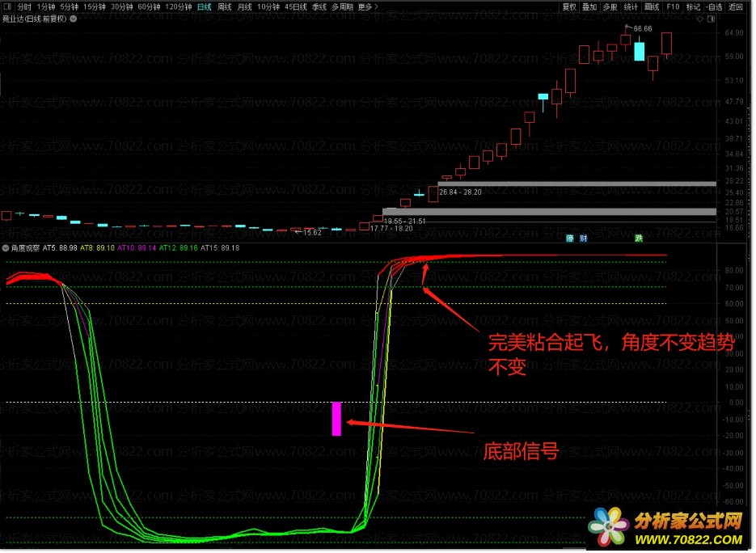This screenshot has height=553, width=756.
Task: Click the AT8: 89.10 indicator value
Action: point(97,248)
